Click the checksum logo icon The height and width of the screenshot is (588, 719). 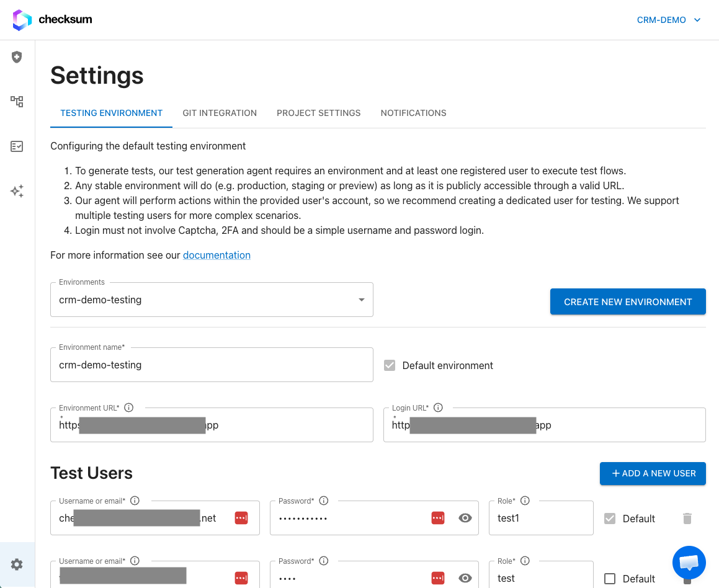(x=22, y=20)
